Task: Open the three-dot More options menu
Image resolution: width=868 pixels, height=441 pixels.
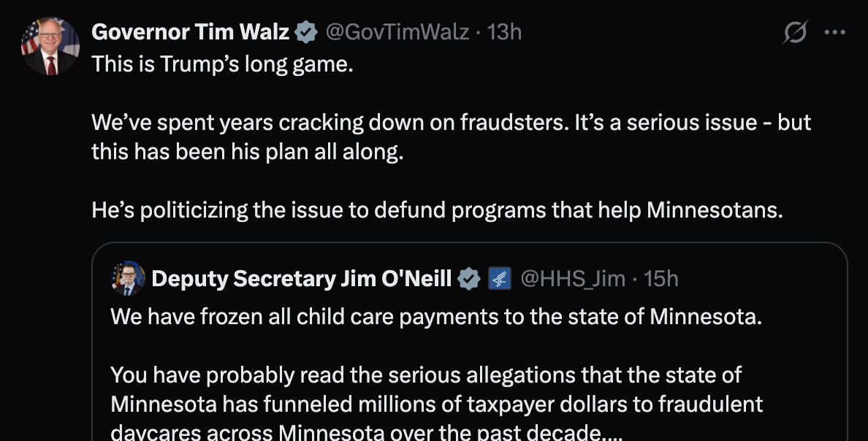Action: click(834, 32)
